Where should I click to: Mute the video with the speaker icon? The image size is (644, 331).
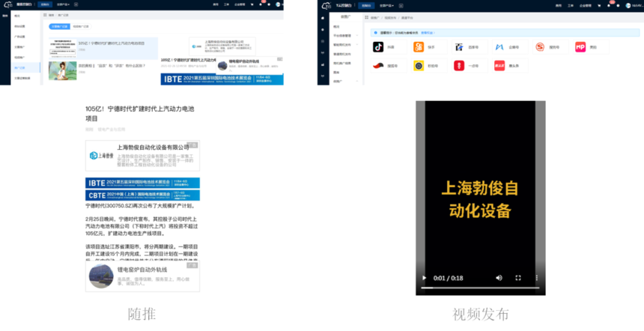tap(499, 278)
